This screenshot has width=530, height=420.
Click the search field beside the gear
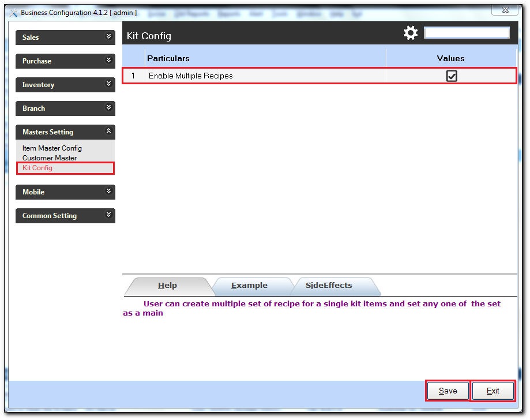pyautogui.click(x=467, y=33)
